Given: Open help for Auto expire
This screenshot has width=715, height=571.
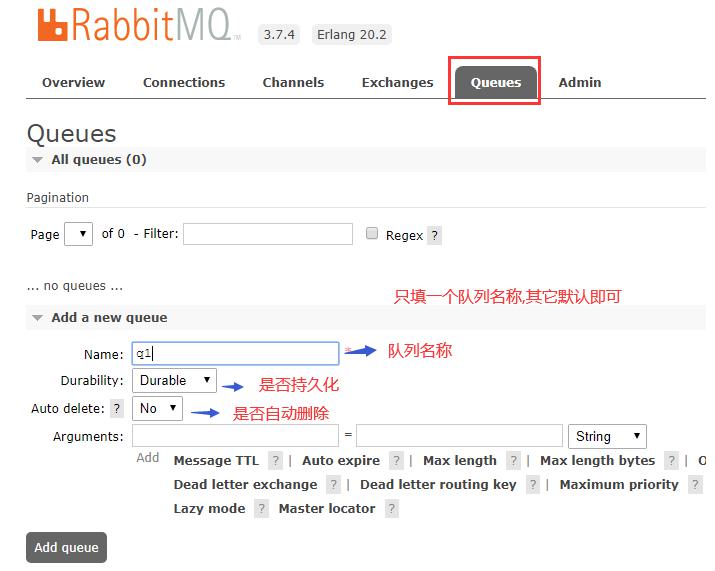Looking at the screenshot, I should [396, 460].
